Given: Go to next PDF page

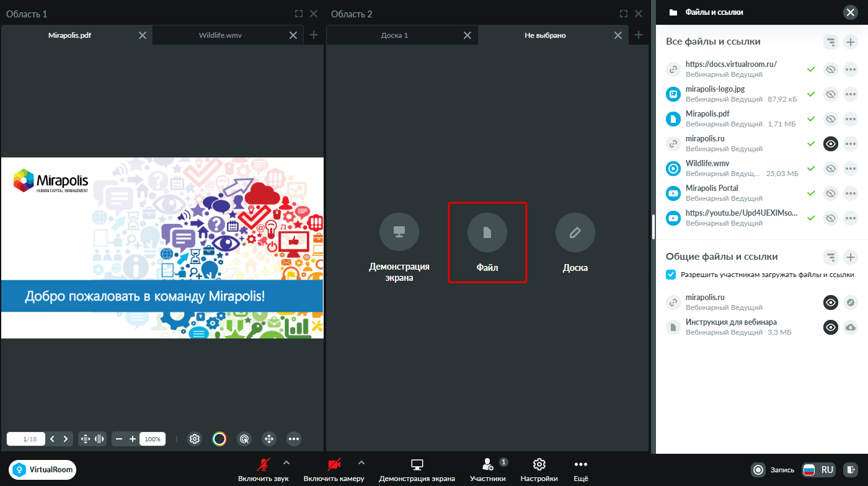Looking at the screenshot, I should click(x=65, y=439).
